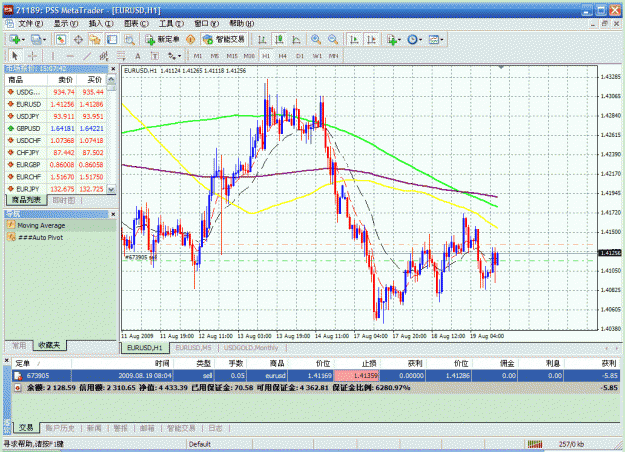This screenshot has height=452, width=625.
Task: Switch to the EURUSD,M5 chart tab
Action: point(193,348)
